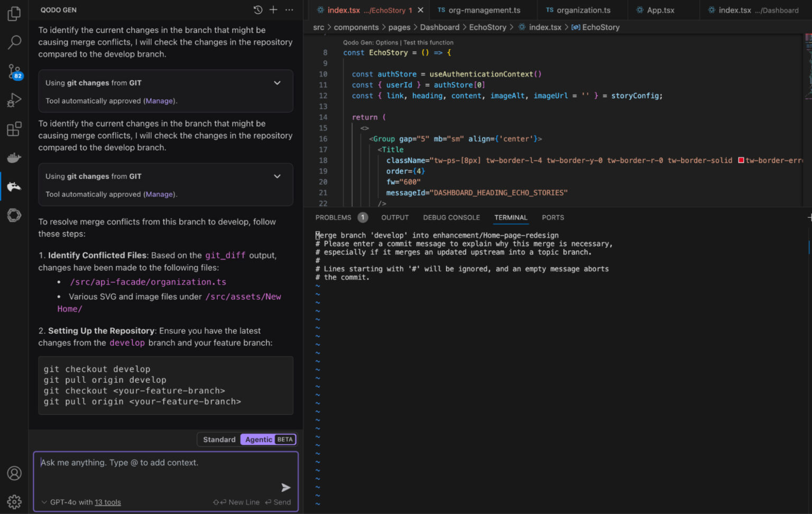Screen dimensions: 812x514
Task: Open the 13 tools list
Action: (108, 502)
